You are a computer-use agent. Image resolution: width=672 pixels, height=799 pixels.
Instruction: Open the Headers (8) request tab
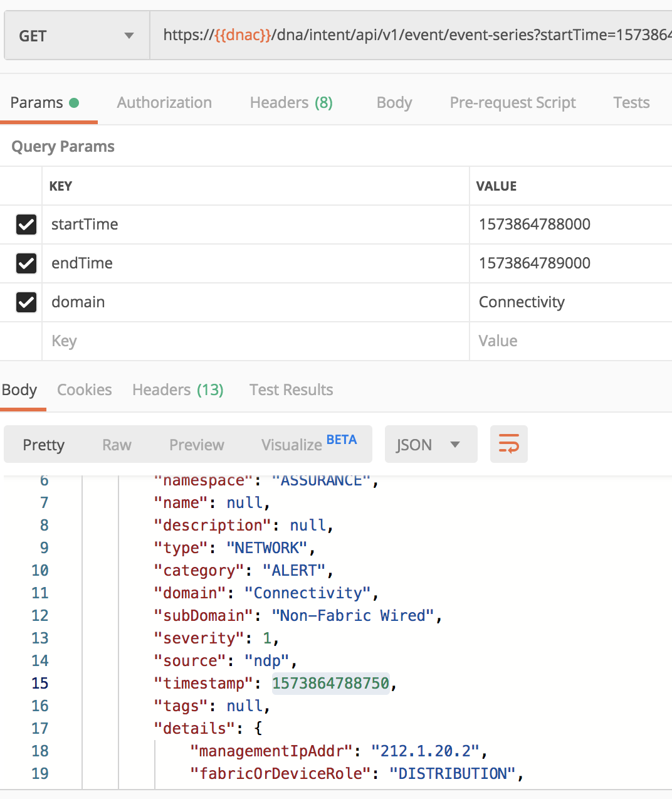click(290, 102)
